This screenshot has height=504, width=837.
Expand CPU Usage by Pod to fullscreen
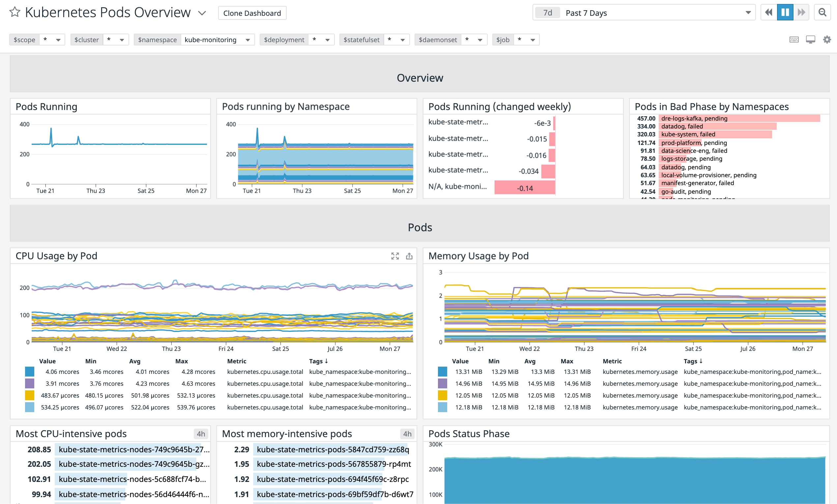pyautogui.click(x=395, y=256)
